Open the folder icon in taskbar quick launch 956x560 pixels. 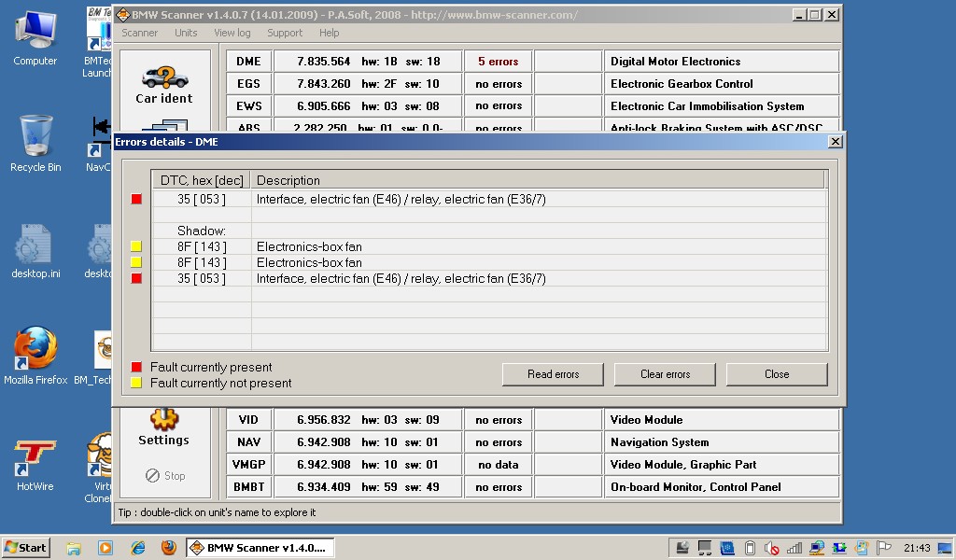tap(74, 548)
